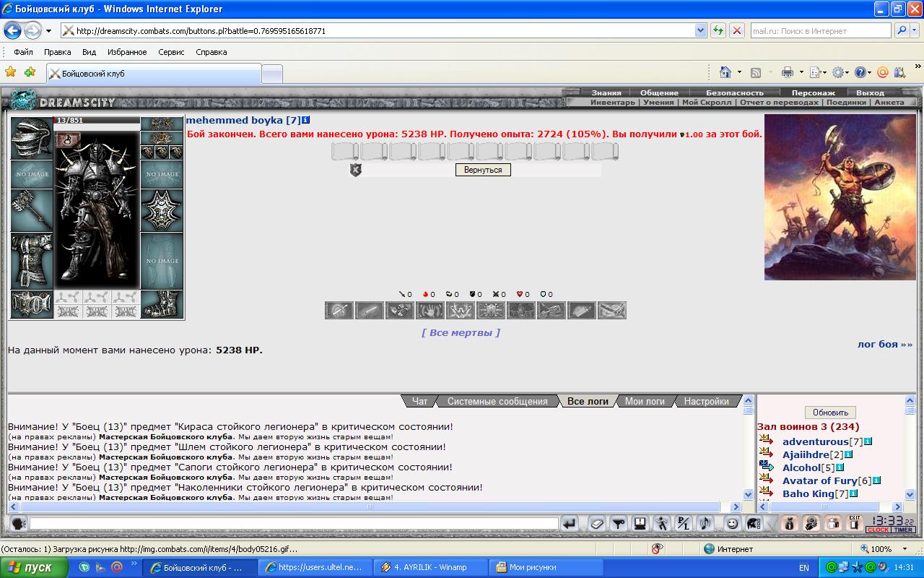This screenshot has height=578, width=924.
Task: Click the chat message input field
Action: point(294,524)
